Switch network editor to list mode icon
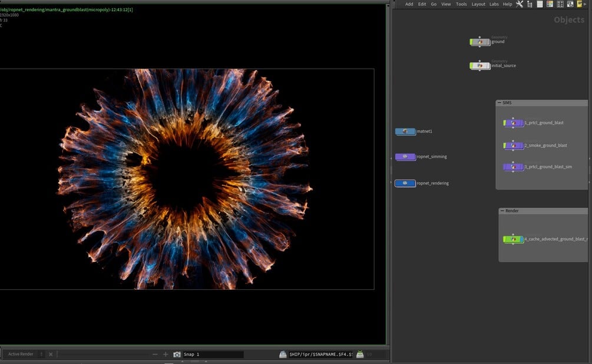 coord(540,4)
